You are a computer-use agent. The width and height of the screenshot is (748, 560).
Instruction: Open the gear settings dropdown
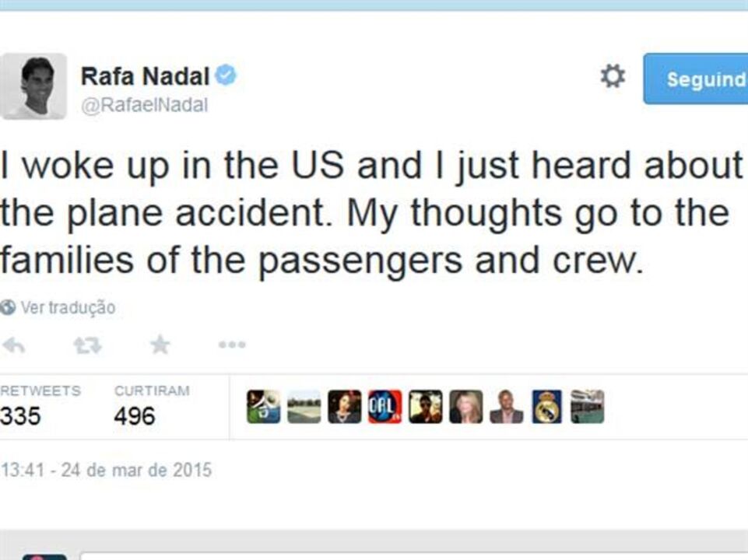613,77
